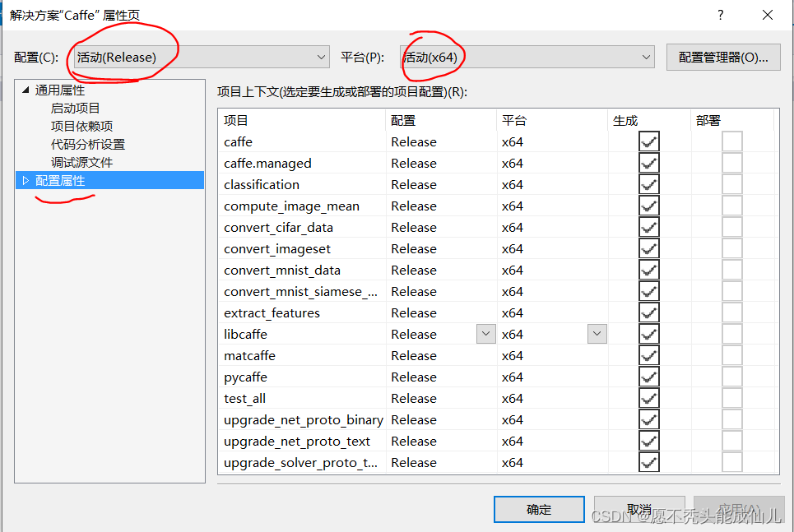Uncheck 生成 checkbox for classification
This screenshot has height=532, width=794.
coord(648,184)
